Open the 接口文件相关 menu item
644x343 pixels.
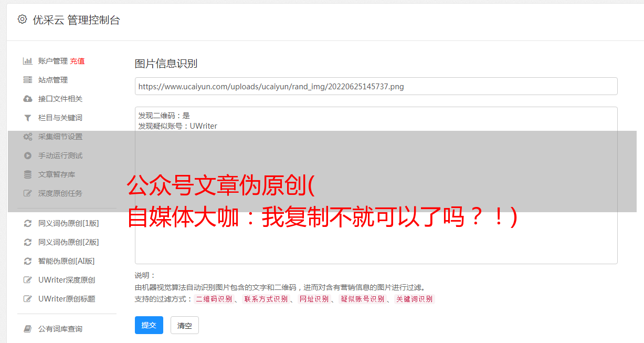point(60,99)
